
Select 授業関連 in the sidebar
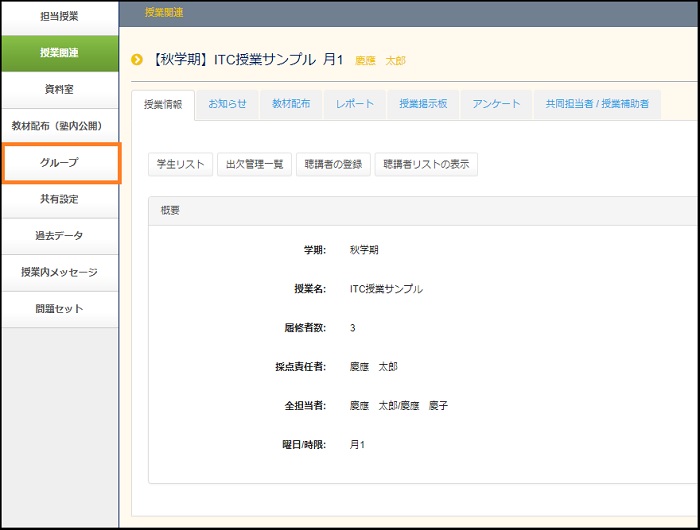coord(59,53)
